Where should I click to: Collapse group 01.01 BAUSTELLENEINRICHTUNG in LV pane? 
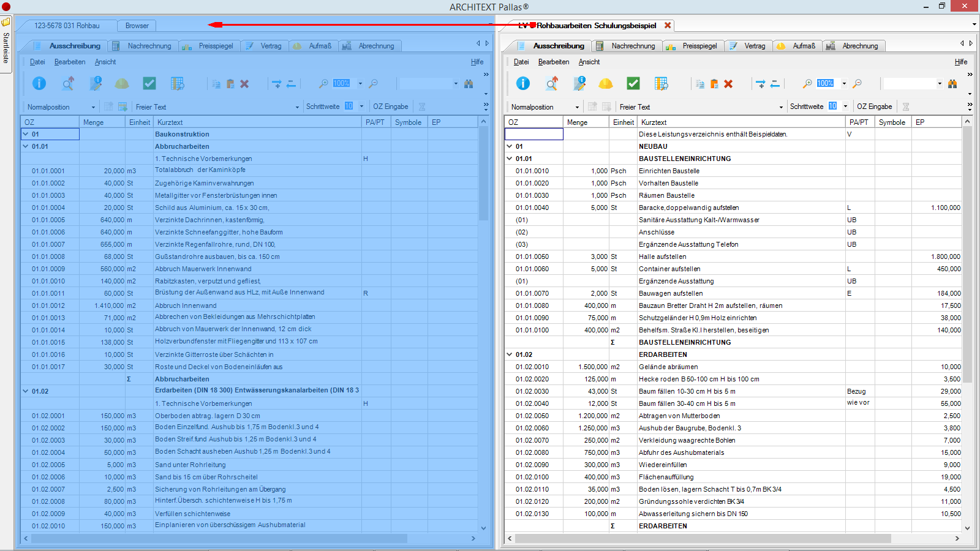(x=510, y=159)
